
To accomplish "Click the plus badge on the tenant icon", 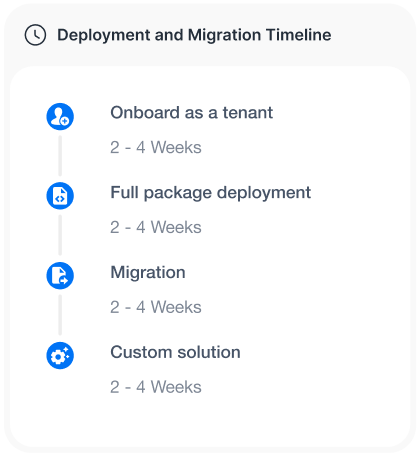I will click(x=65, y=121).
